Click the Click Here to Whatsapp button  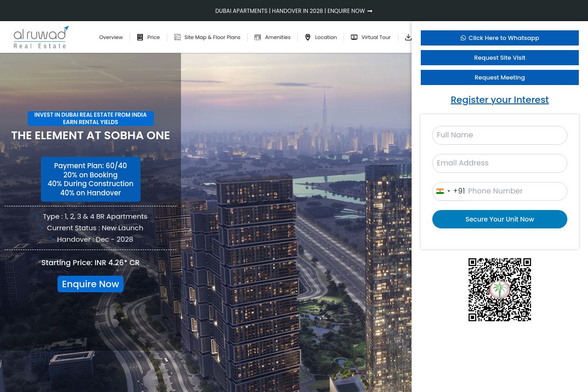coord(500,38)
